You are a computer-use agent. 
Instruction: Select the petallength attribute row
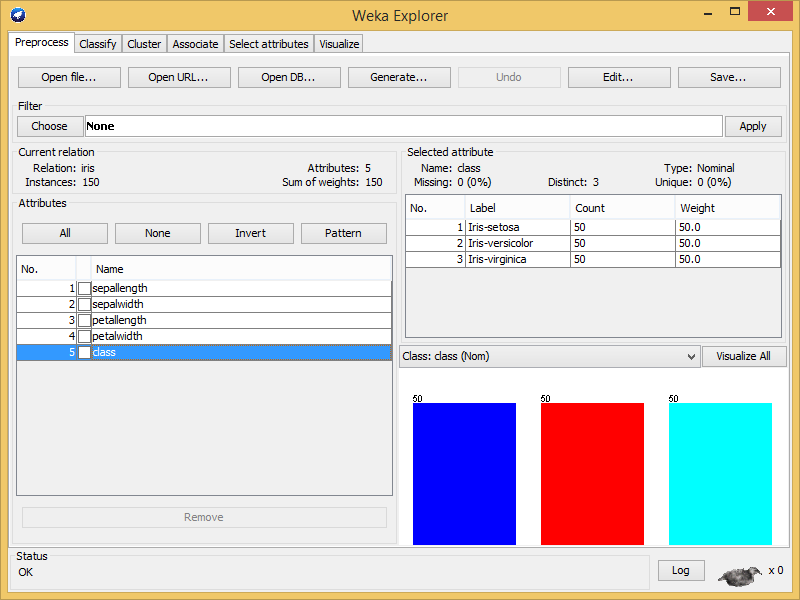click(x=204, y=320)
